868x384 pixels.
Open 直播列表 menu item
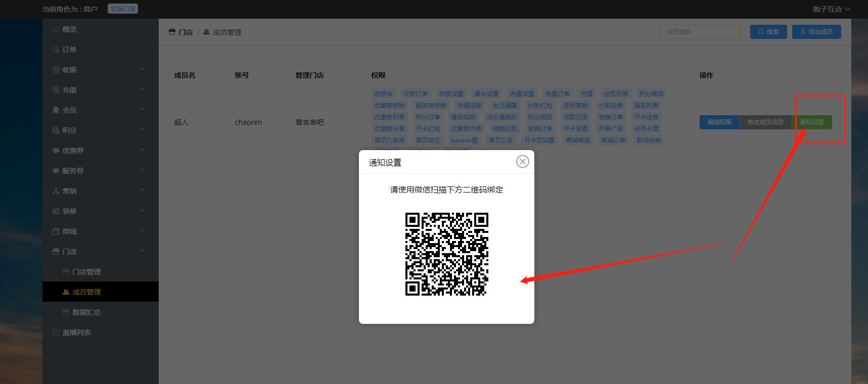tap(101, 332)
